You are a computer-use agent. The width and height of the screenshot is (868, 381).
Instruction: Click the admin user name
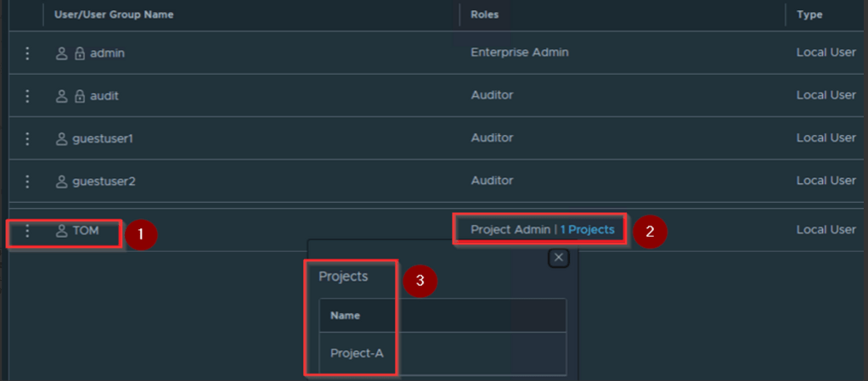(x=108, y=53)
